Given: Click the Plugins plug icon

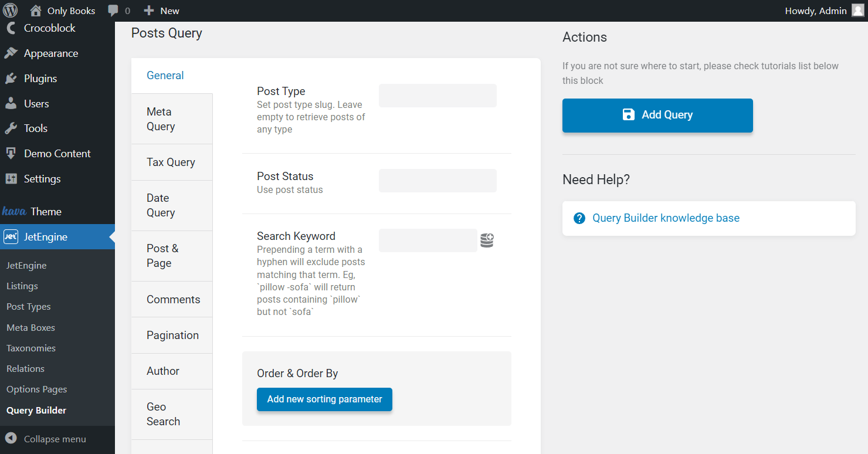Looking at the screenshot, I should coord(11,79).
